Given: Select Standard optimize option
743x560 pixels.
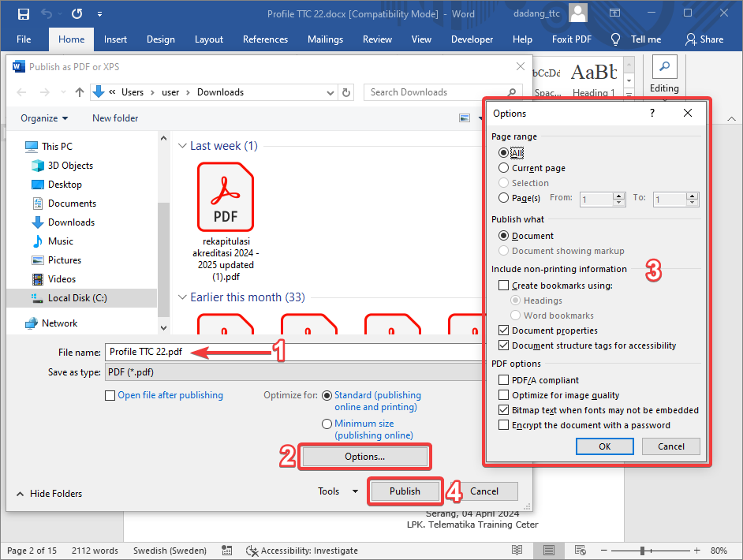Looking at the screenshot, I should (x=327, y=395).
